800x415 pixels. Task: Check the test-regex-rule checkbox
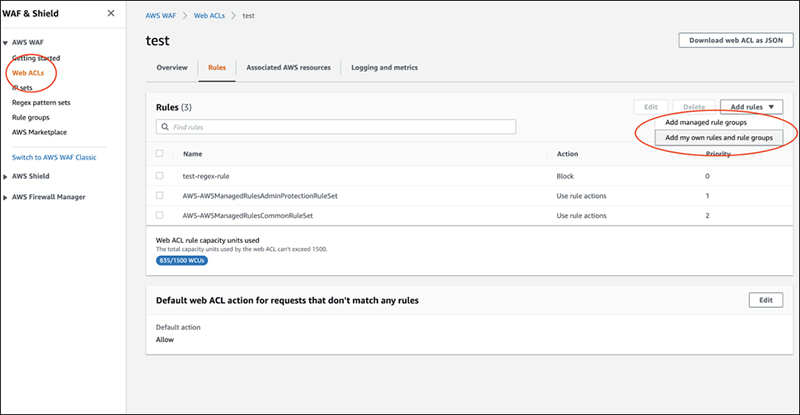coord(160,176)
